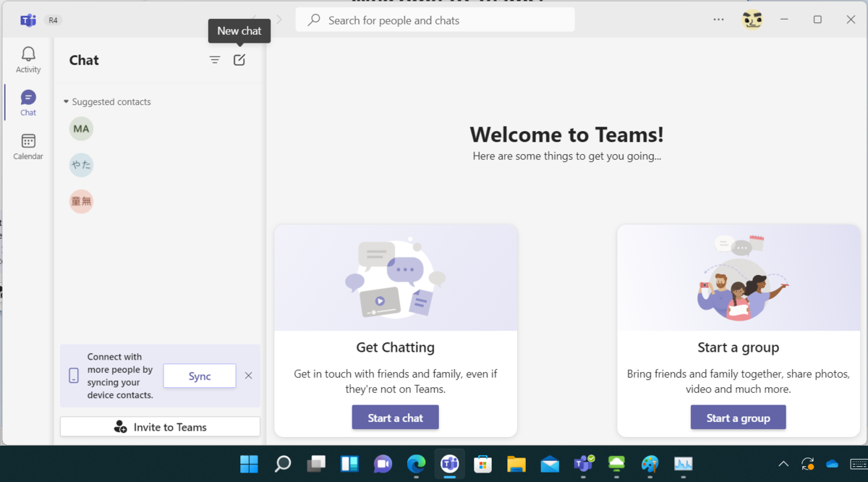This screenshot has width=868, height=482.
Task: Open File Explorer from the taskbar
Action: pyautogui.click(x=516, y=464)
